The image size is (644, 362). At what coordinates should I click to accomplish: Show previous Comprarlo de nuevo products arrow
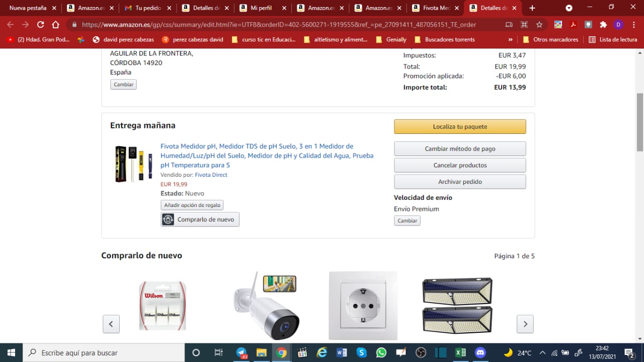(111, 324)
